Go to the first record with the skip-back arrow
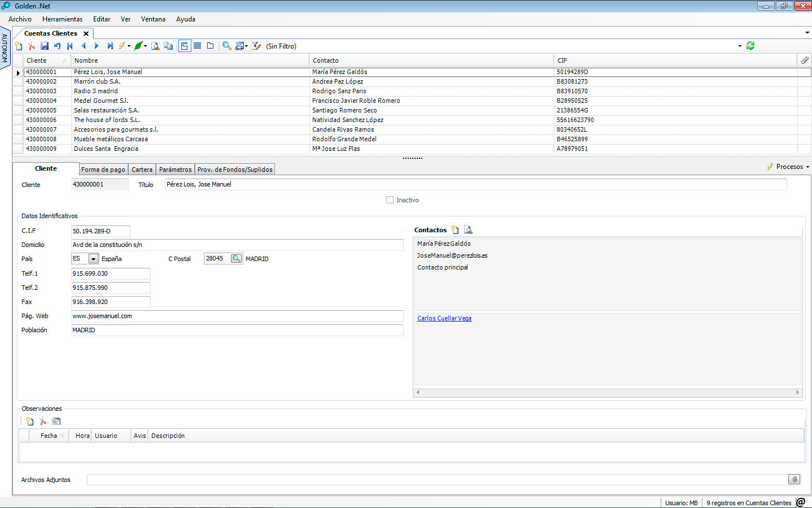The image size is (812, 508). (70, 46)
